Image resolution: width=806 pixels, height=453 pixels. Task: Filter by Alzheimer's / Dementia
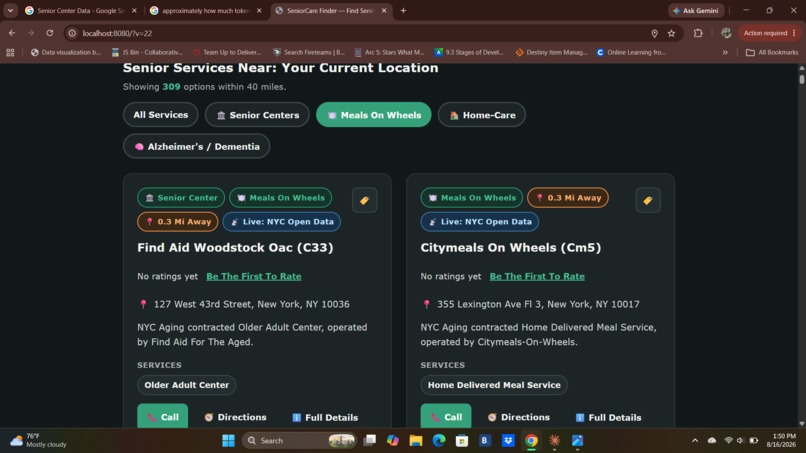point(196,147)
